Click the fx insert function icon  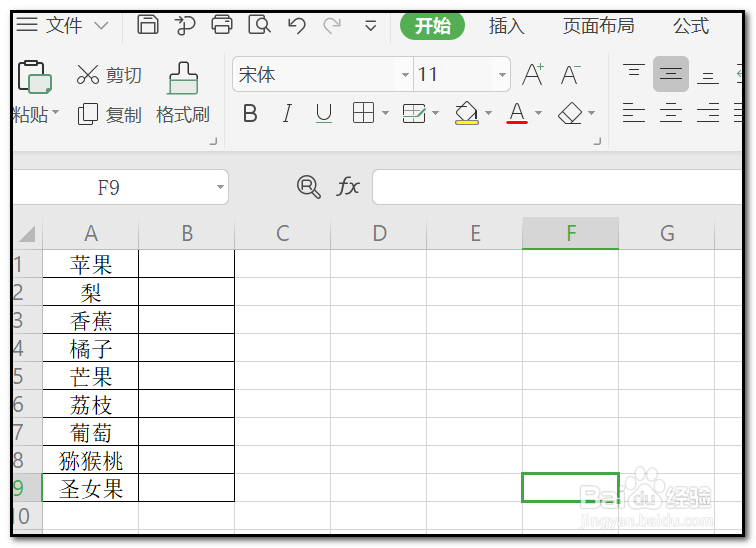tap(348, 187)
